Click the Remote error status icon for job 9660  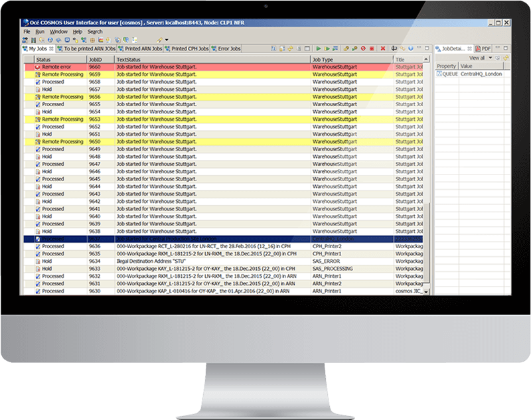(37, 67)
